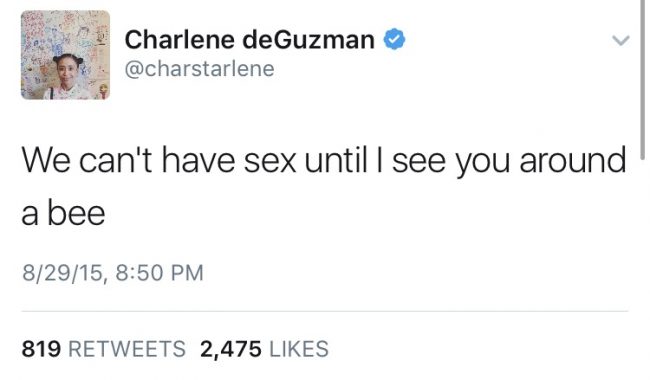The width and height of the screenshot is (650, 380).
Task: Click the gray LIKES label
Action: [x=299, y=349]
